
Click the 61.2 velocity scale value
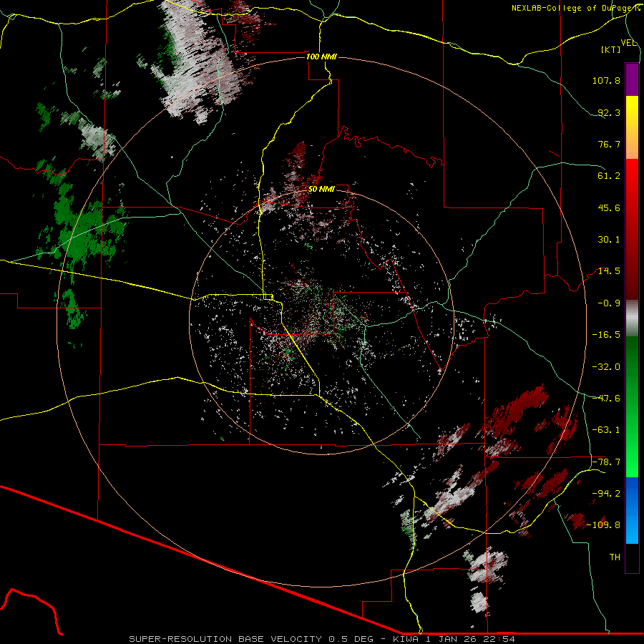point(609,176)
